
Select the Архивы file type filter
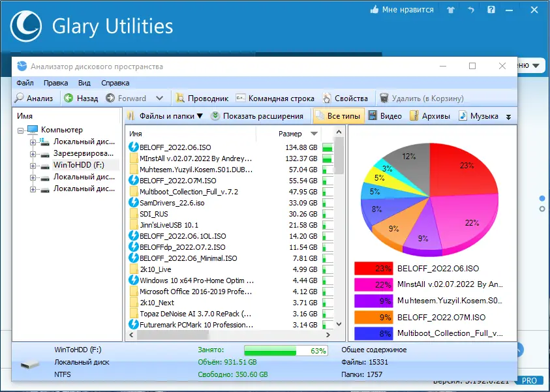(430, 116)
